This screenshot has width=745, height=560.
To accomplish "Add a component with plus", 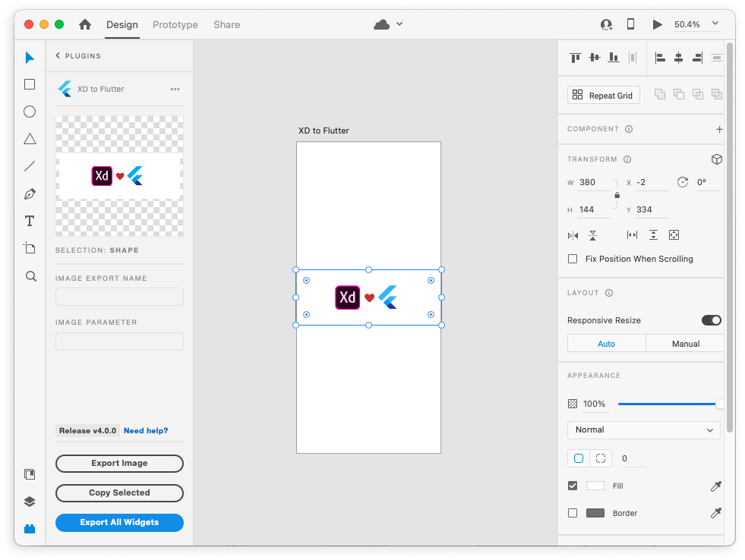I will pos(719,129).
